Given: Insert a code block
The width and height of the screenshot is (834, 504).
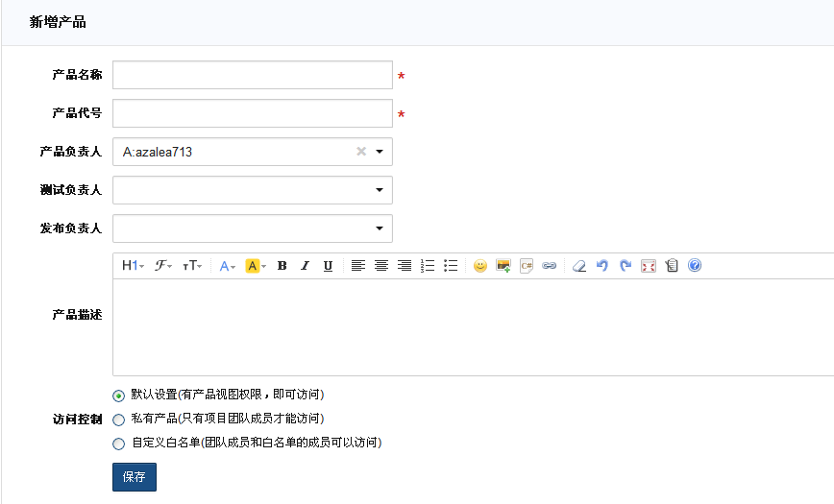Looking at the screenshot, I should pyautogui.click(x=527, y=265).
